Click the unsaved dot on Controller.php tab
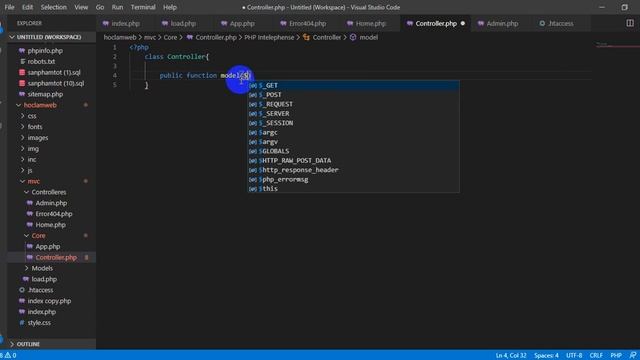640x360 pixels. tap(462, 24)
